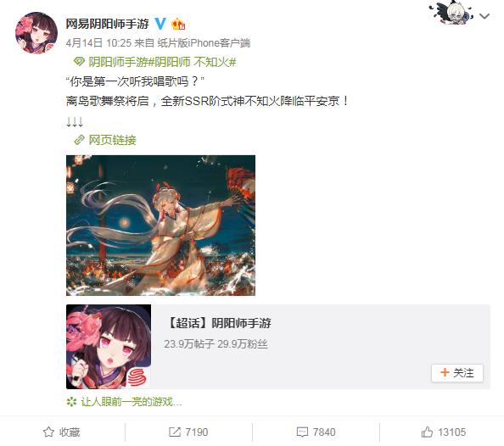Image resolution: width=504 pixels, height=446 pixels.
Task: Follow the super topic with +关注
Action: click(457, 373)
